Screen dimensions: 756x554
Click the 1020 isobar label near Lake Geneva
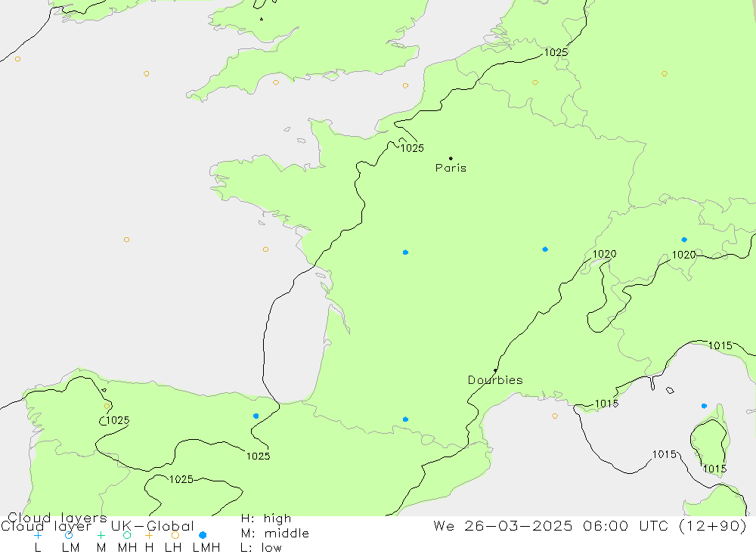[x=604, y=254]
